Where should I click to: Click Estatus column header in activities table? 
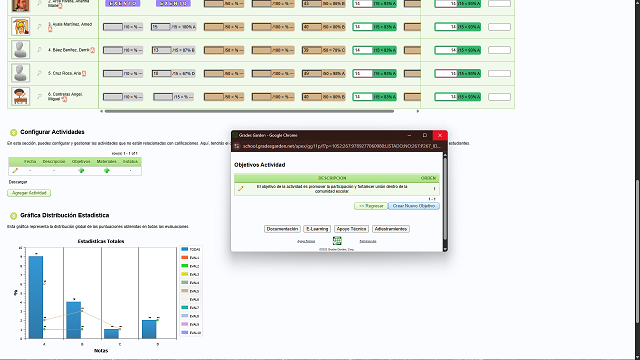[130, 162]
